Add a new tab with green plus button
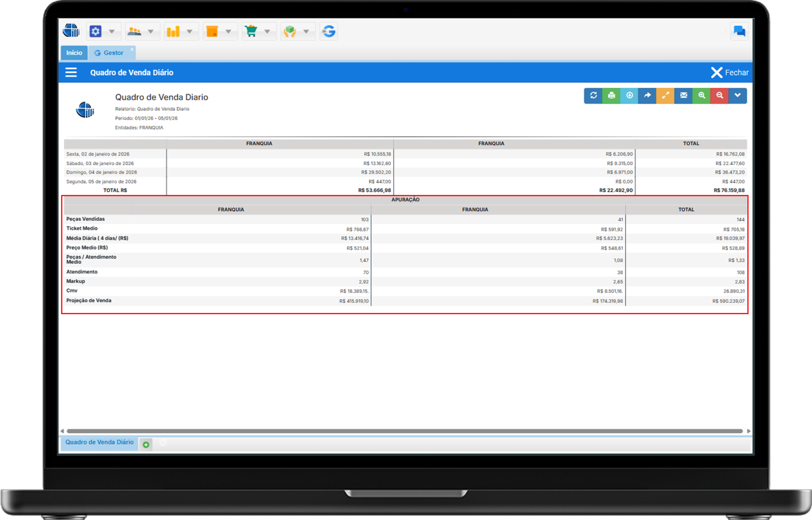 click(x=146, y=445)
